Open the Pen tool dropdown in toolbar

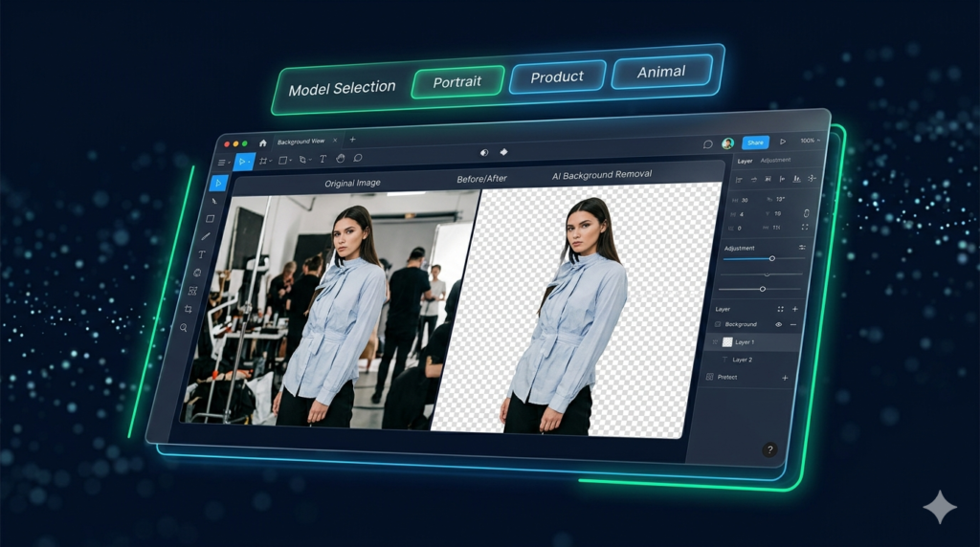point(304,160)
